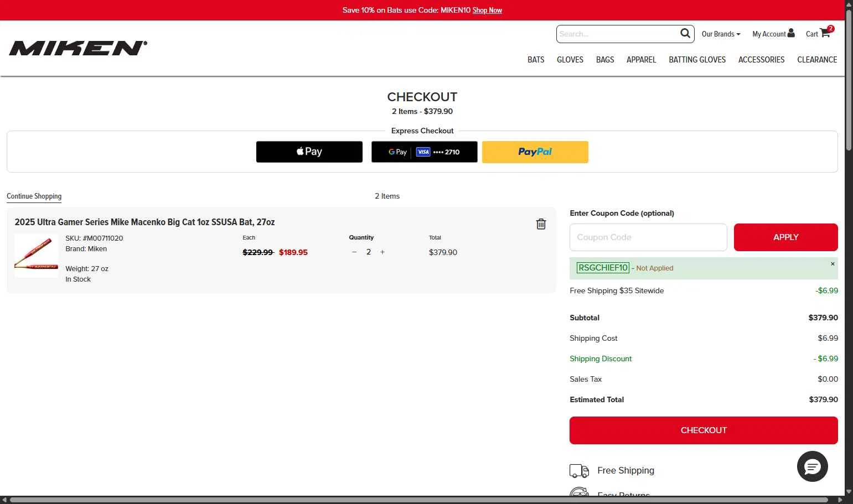The height and width of the screenshot is (504, 853).
Task: Apply the coupon code
Action: pyautogui.click(x=785, y=237)
